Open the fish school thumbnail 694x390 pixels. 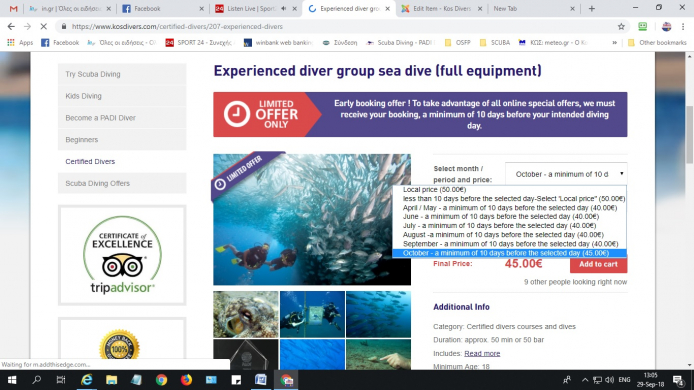click(x=378, y=314)
